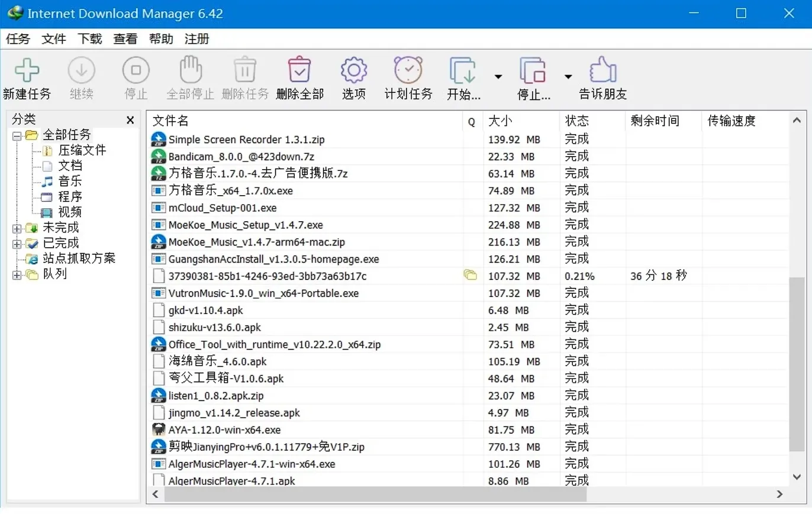Select 音乐 category in tree

coord(70,181)
